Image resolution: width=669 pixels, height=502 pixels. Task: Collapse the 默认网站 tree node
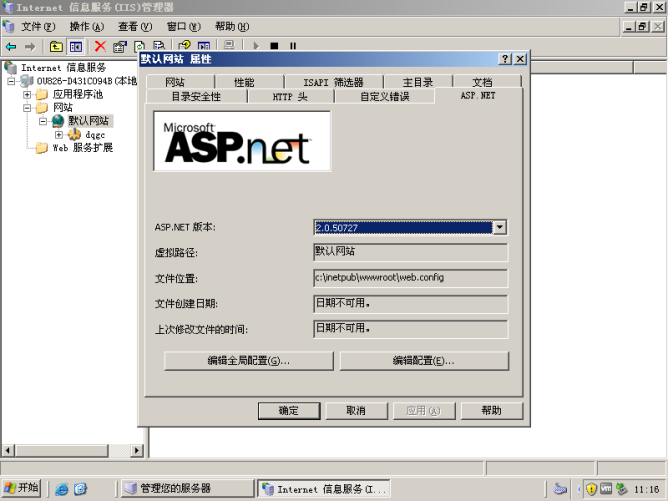[x=43, y=121]
